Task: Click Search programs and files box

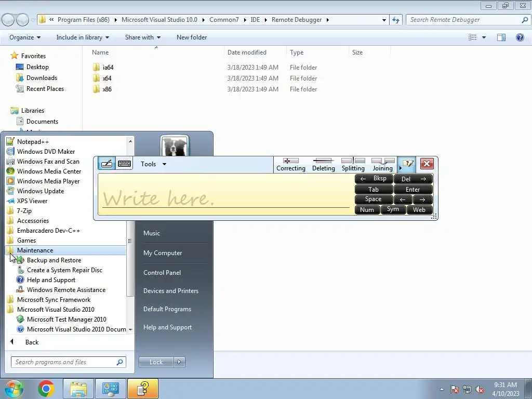Action: pyautogui.click(x=68, y=362)
